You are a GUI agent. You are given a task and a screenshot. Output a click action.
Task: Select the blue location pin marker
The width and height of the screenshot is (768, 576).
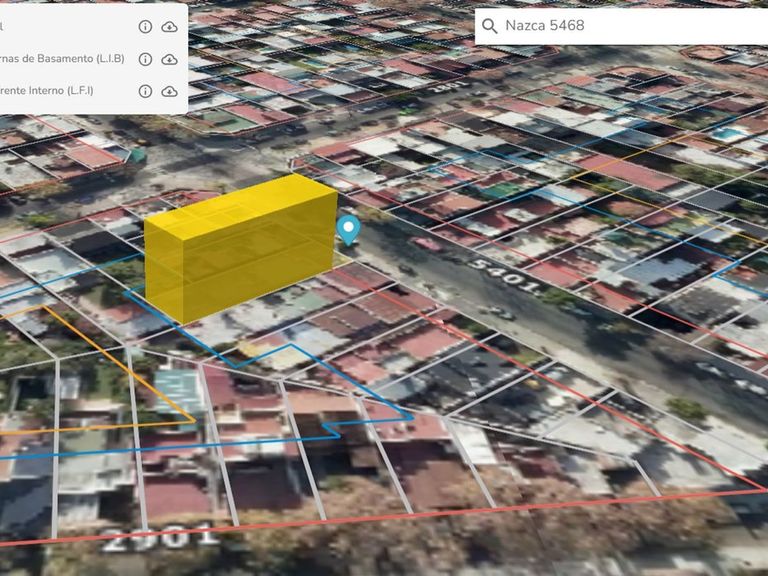coord(348,229)
